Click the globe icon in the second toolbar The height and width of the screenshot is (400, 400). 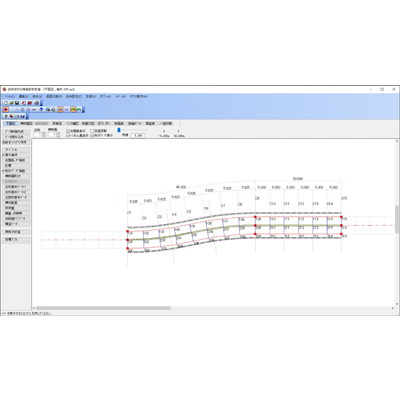coord(48,110)
